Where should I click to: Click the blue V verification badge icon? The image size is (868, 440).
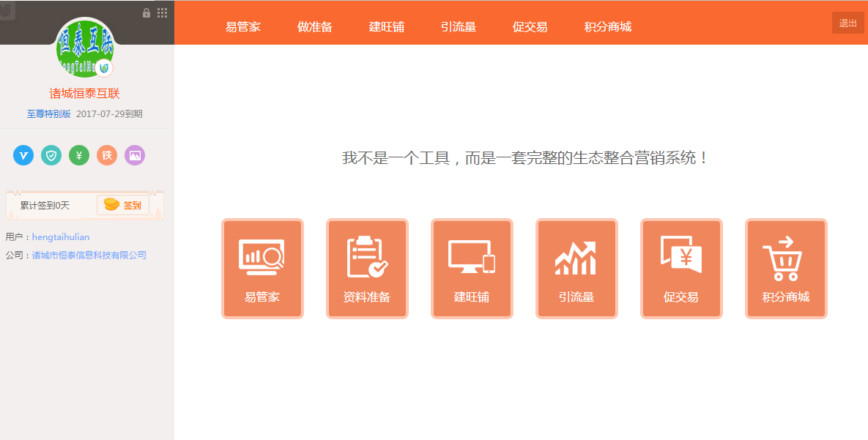pyautogui.click(x=23, y=155)
